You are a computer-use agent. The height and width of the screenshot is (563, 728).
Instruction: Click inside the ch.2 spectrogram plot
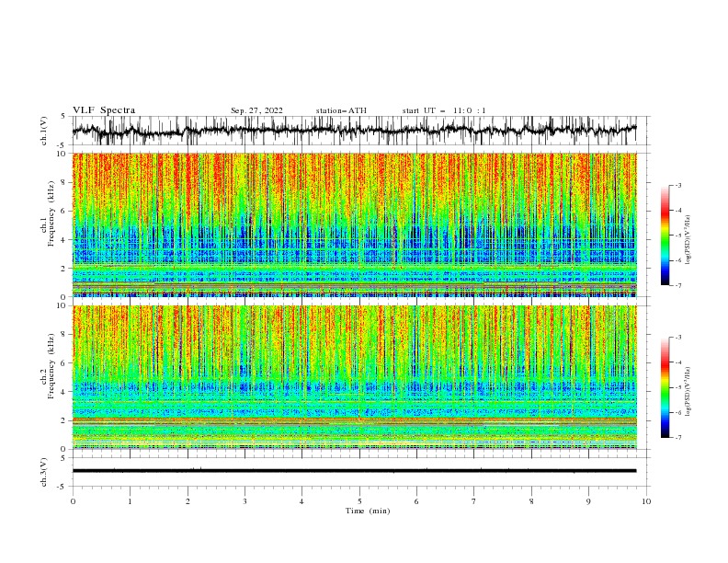(x=355, y=377)
